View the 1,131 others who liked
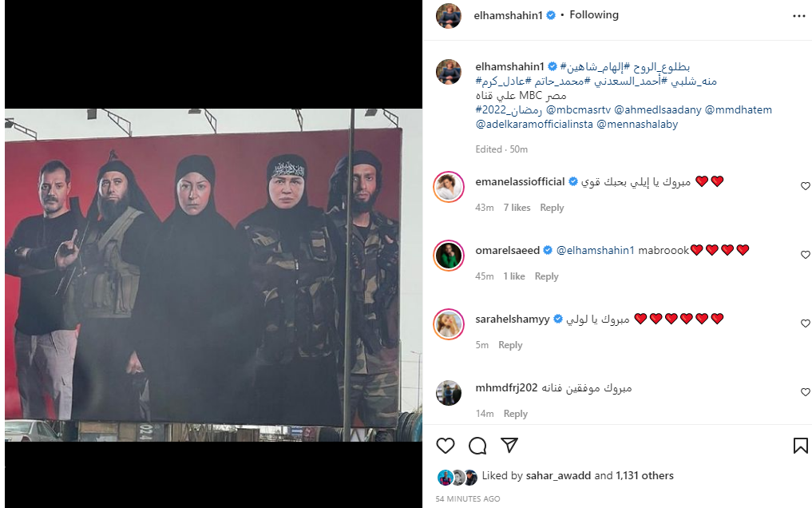The width and height of the screenshot is (812, 508). click(x=644, y=475)
